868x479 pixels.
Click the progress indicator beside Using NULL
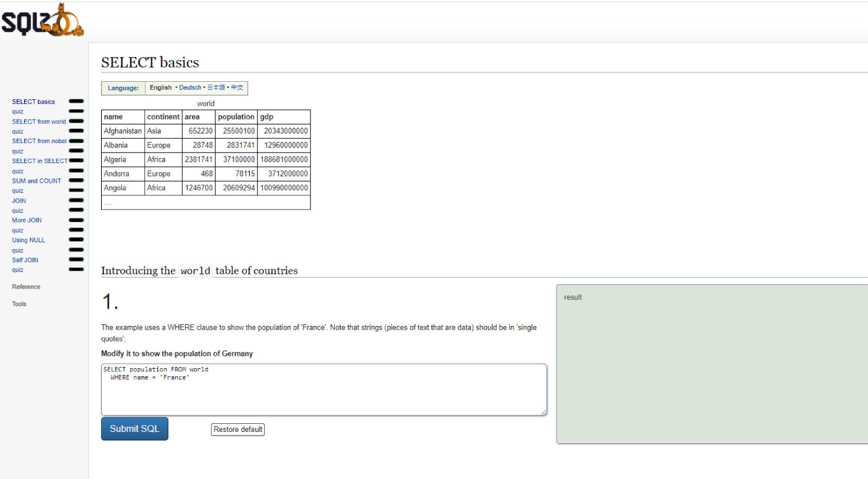pos(76,240)
